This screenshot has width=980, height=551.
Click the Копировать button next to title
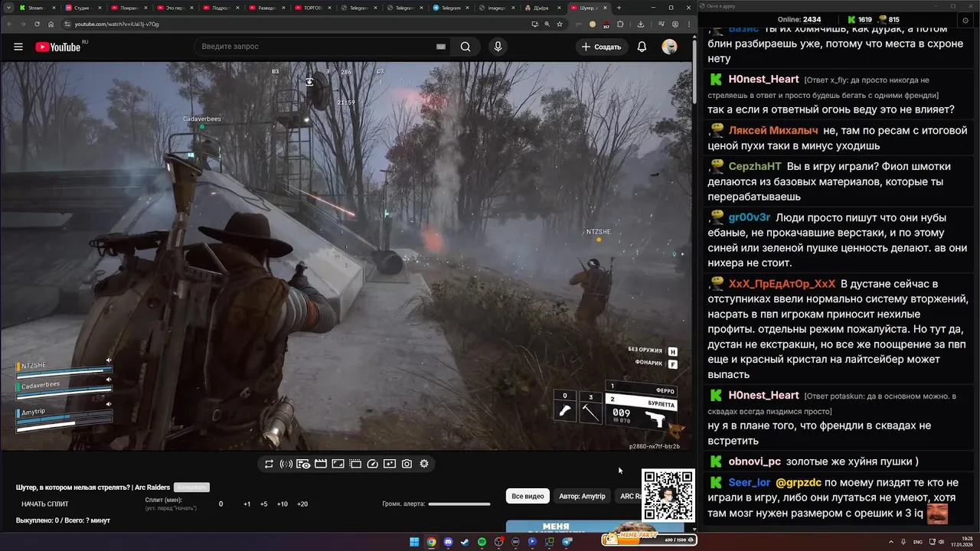pos(191,487)
